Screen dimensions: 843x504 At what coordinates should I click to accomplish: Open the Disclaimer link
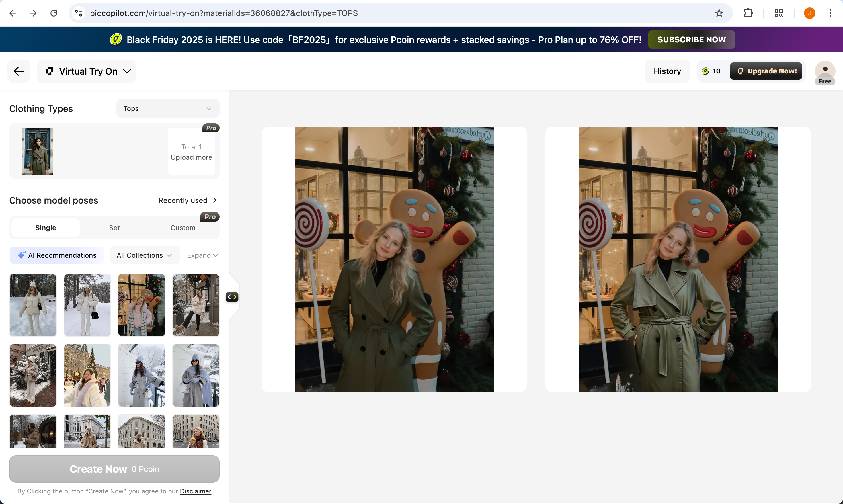point(195,491)
